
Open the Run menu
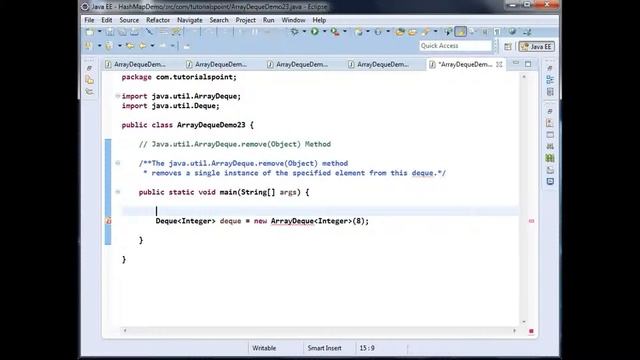(269, 20)
